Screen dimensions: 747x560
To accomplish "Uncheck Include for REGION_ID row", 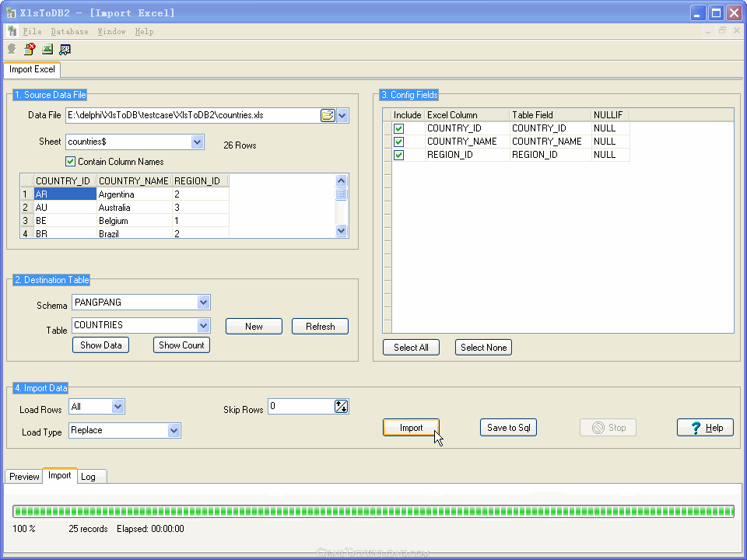I will pyautogui.click(x=398, y=156).
